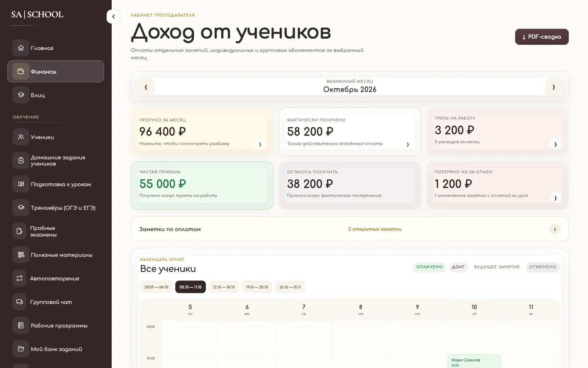Open the Мой банк заданий folder icon
Viewport: 588px width, 368px height.
[x=21, y=349]
